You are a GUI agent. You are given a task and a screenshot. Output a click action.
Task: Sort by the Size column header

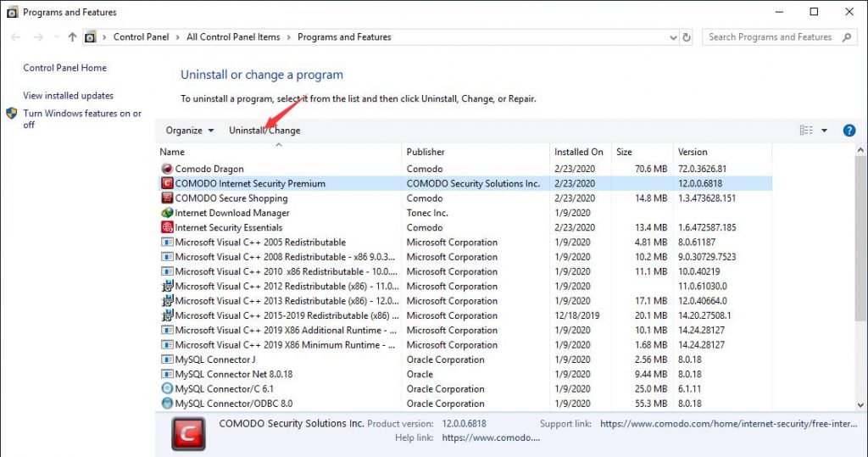point(643,152)
